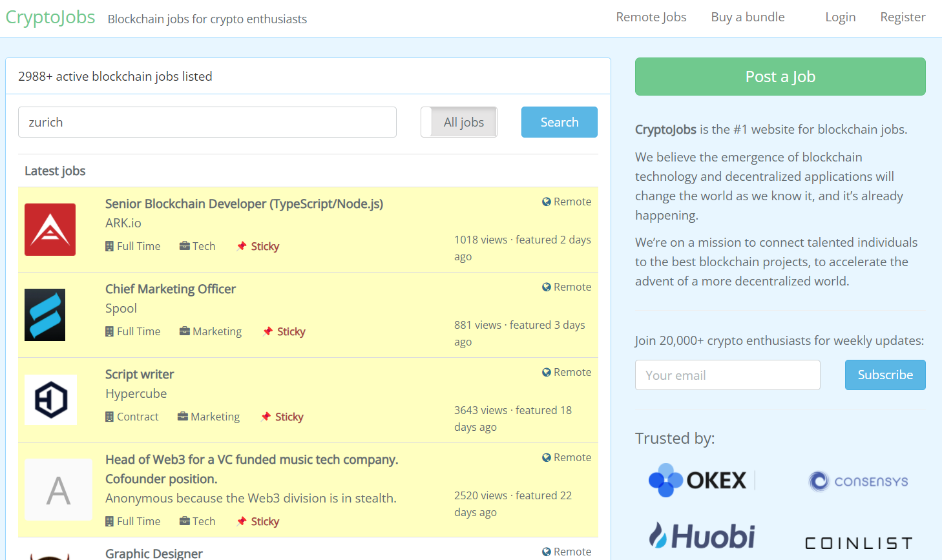This screenshot has width=942, height=560.
Task: Open the Register page
Action: pyautogui.click(x=903, y=17)
